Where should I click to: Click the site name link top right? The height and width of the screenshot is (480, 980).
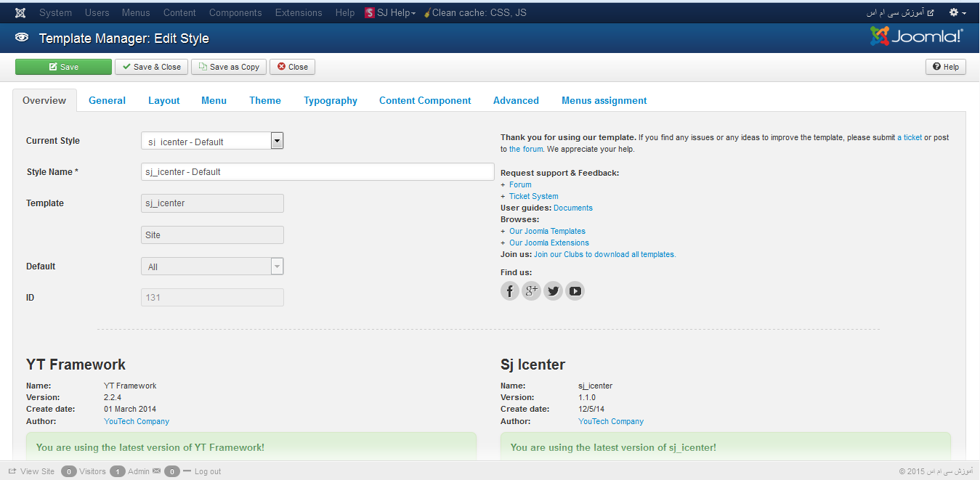[x=900, y=12]
